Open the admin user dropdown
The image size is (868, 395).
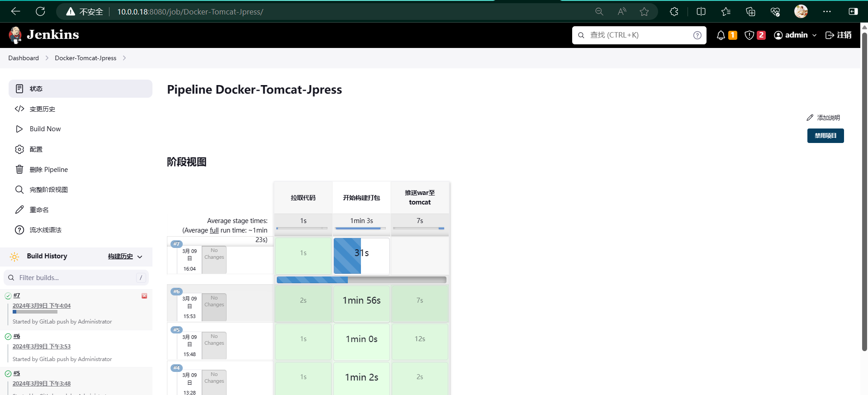795,35
